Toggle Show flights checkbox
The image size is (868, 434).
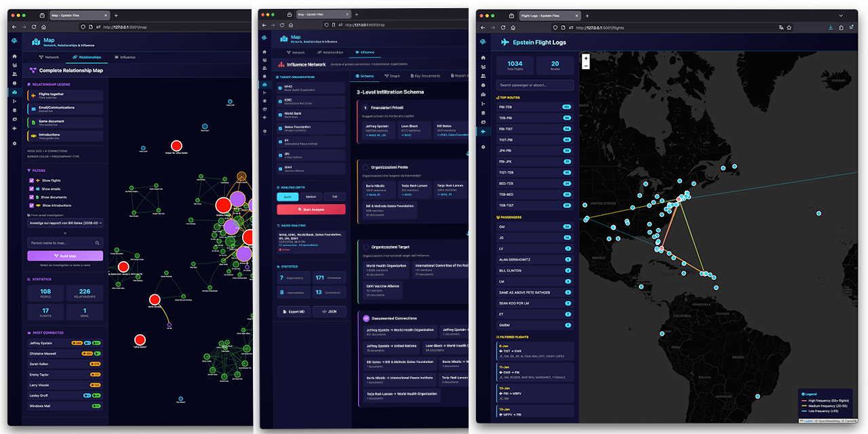pos(31,180)
